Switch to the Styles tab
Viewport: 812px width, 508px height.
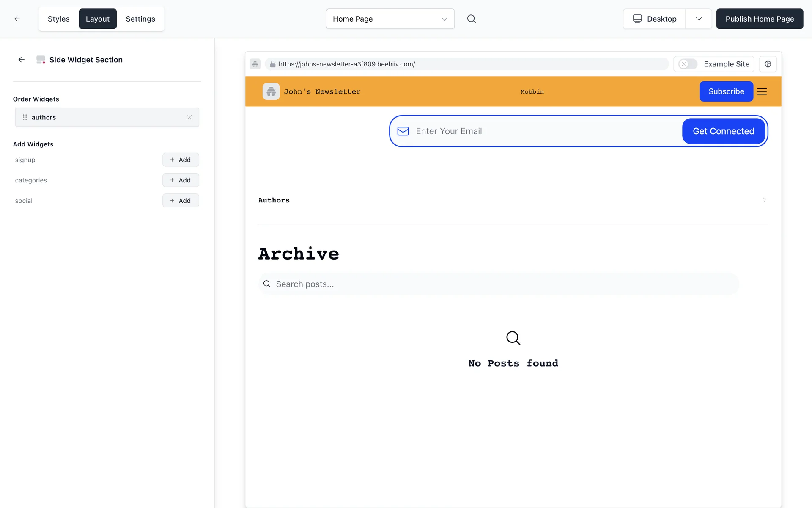point(58,19)
